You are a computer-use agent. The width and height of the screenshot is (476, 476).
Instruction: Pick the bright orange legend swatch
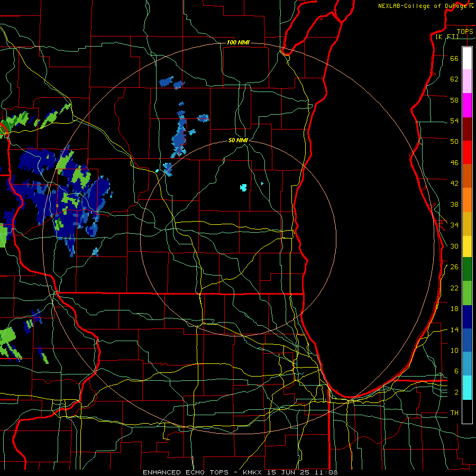467,200
